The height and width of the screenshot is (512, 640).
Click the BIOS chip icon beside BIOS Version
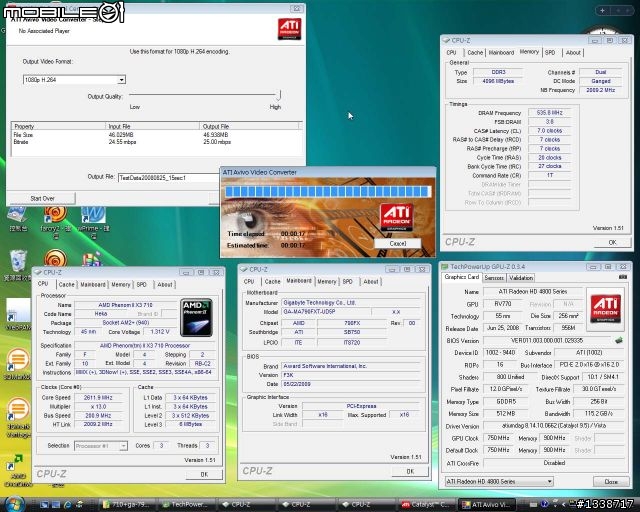(619, 340)
